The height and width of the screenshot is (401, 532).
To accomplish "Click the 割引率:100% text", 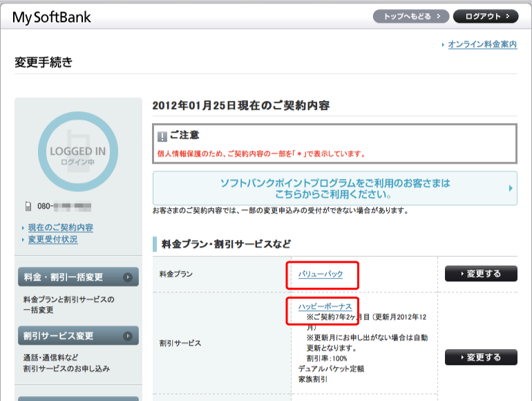I will (327, 359).
